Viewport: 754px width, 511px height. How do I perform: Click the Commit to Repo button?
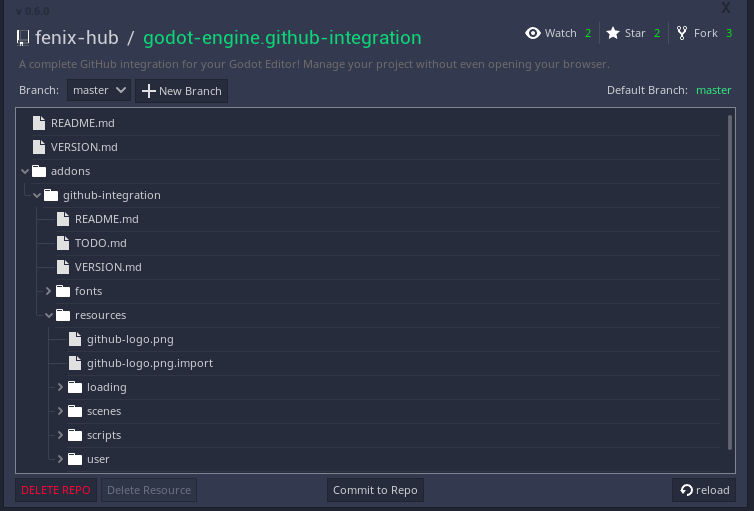click(375, 490)
